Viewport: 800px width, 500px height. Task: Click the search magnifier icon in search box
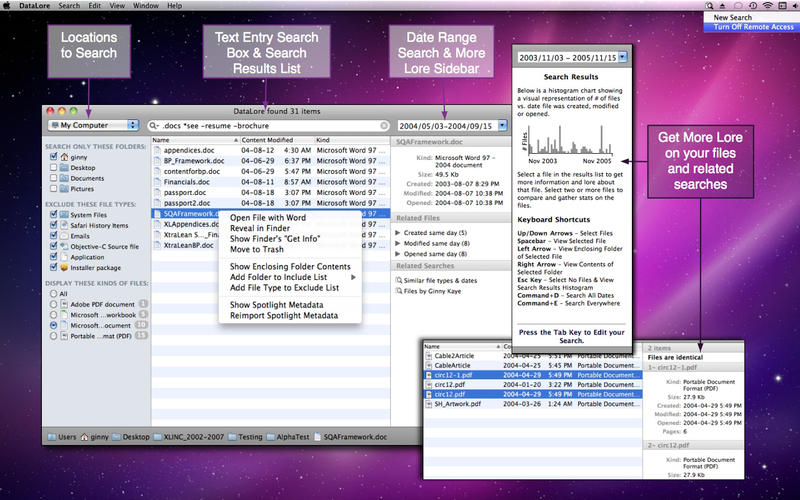(x=154, y=126)
